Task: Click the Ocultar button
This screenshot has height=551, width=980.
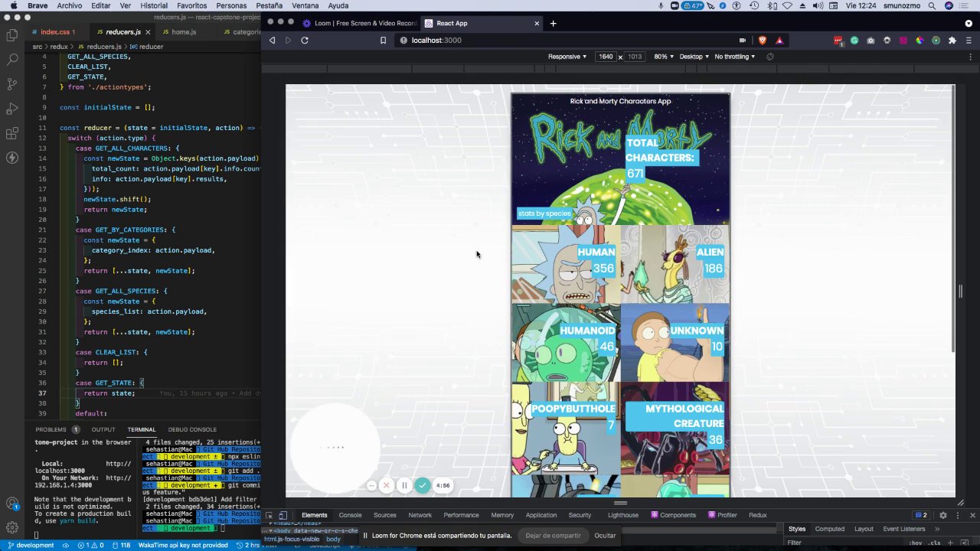Action: tap(605, 536)
